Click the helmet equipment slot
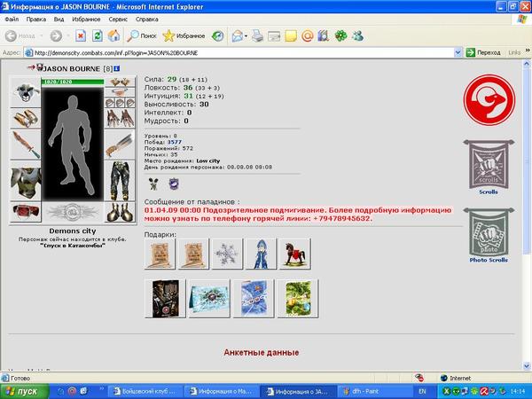The image size is (532, 399). (26, 92)
